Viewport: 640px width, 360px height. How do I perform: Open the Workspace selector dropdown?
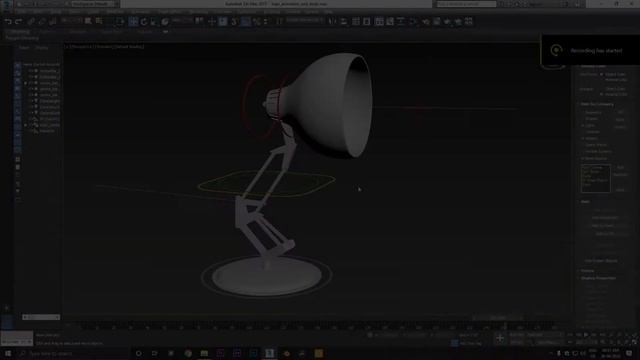95,4
